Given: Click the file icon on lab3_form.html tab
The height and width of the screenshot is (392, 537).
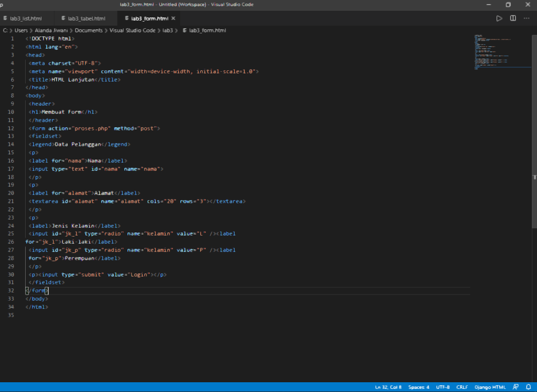Looking at the screenshot, I should tap(128, 17).
